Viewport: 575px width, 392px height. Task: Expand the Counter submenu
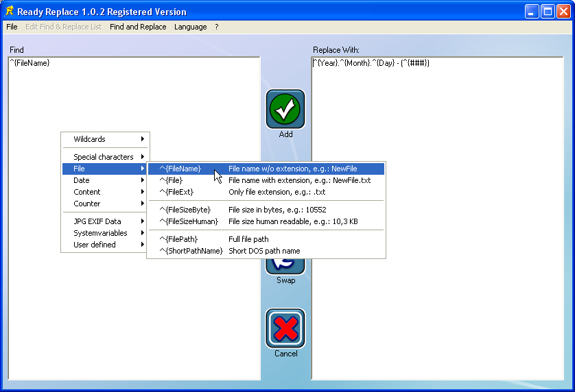click(x=106, y=204)
